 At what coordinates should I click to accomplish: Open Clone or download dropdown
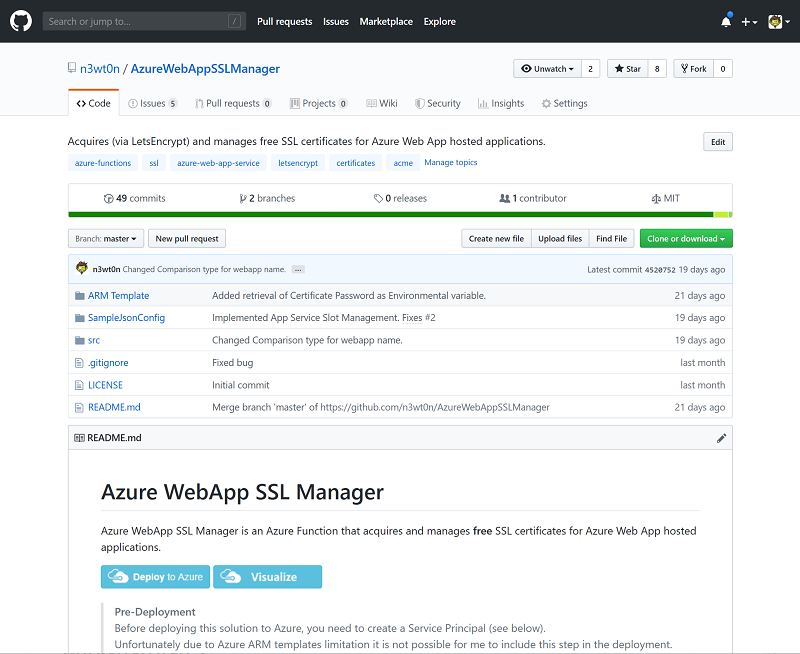click(686, 238)
